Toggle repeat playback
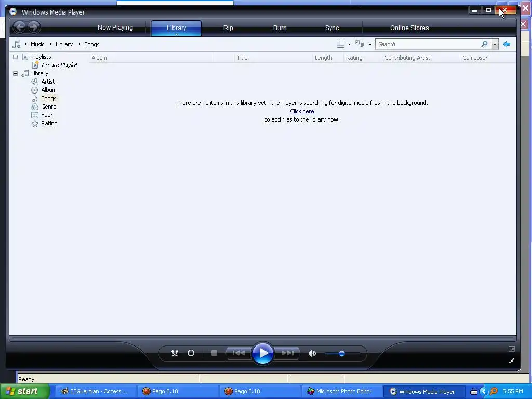The image size is (532, 399). 191,353
